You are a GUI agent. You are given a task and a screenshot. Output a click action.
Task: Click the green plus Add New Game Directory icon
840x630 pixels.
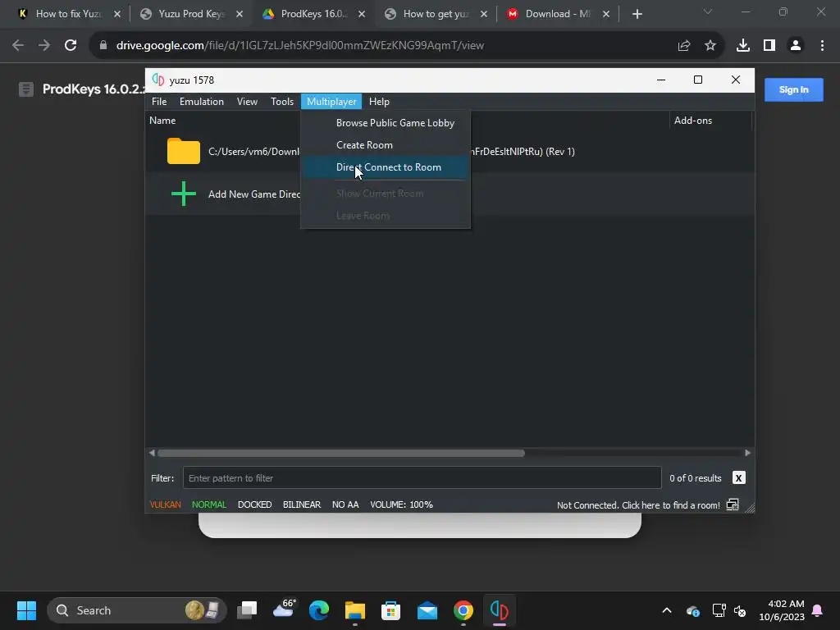coord(184,194)
